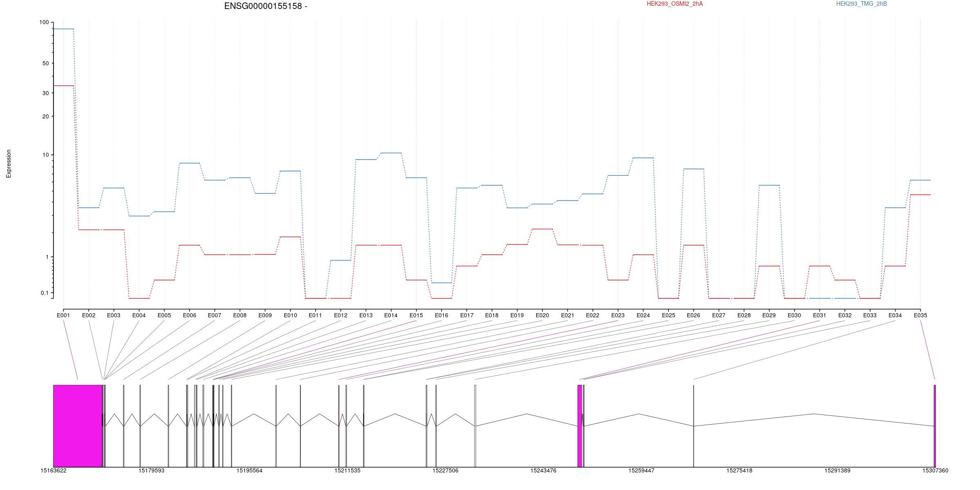This screenshot has height=490, width=980.
Task: Select the HEK293_TMG_2hB legend label
Action: click(861, 4)
